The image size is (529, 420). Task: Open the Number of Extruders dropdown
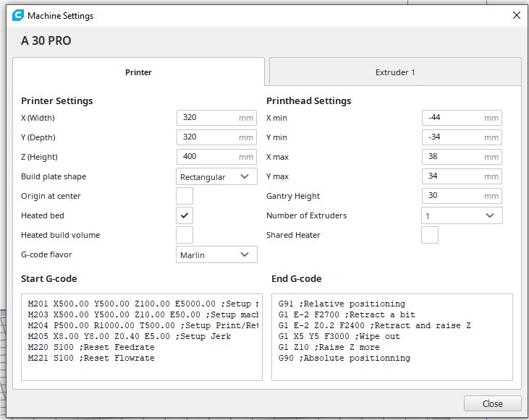point(462,215)
